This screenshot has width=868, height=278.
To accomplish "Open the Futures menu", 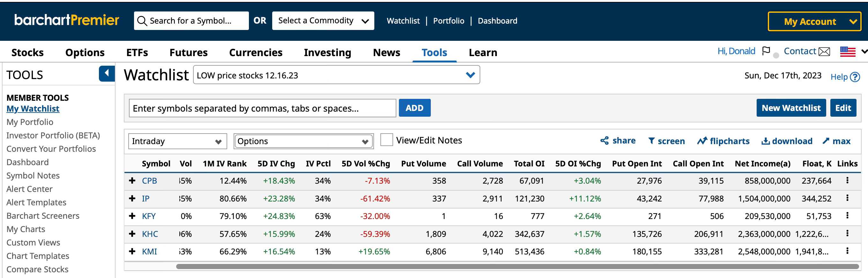I will [188, 52].
